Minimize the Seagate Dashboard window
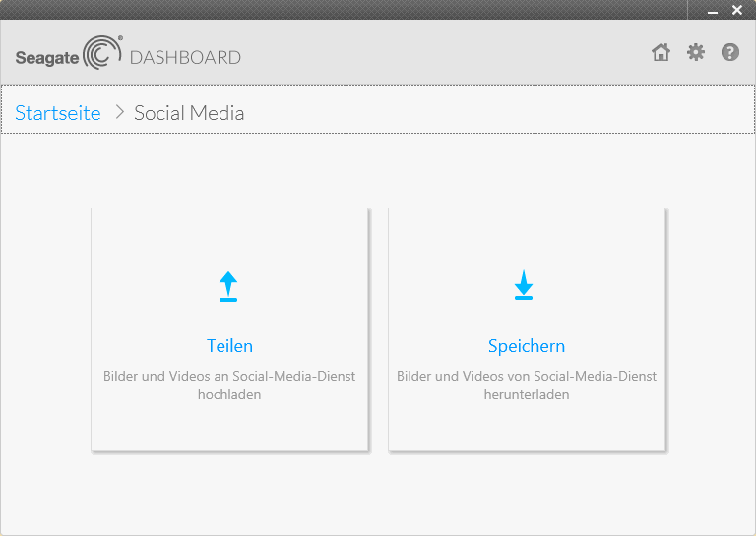 tap(712, 10)
